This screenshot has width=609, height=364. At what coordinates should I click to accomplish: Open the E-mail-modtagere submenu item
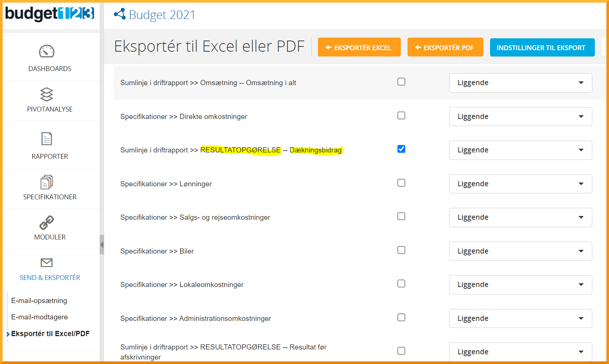(39, 317)
